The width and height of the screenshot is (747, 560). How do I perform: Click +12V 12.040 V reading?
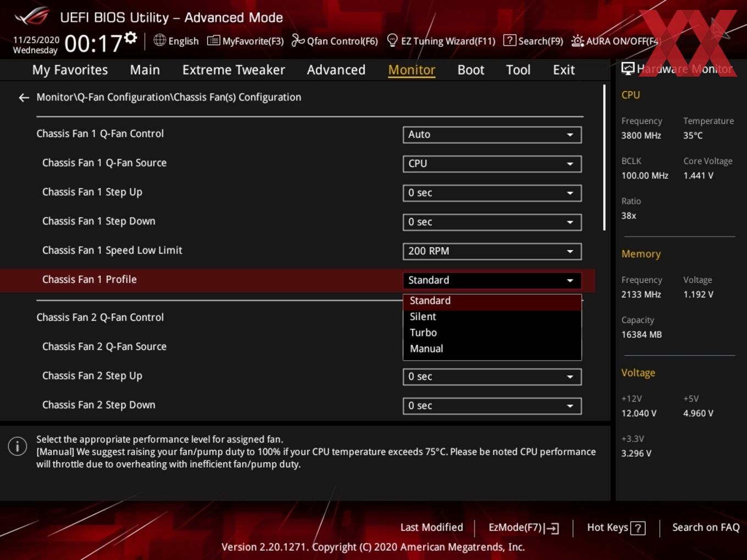coord(639,413)
